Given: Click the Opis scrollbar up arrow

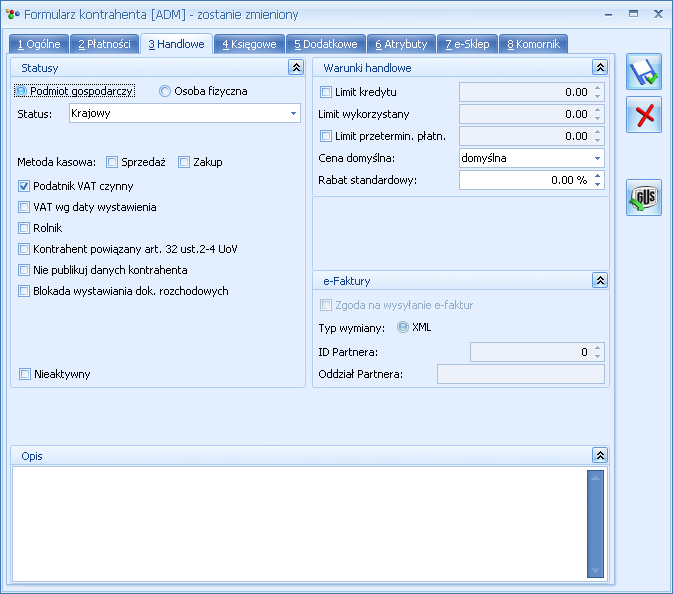Looking at the screenshot, I should [595, 477].
